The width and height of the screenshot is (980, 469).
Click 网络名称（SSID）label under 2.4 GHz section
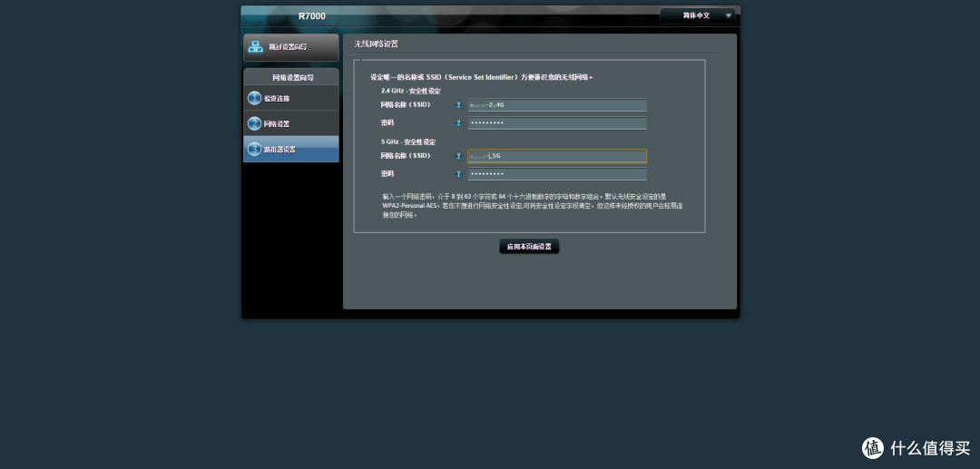pyautogui.click(x=406, y=105)
